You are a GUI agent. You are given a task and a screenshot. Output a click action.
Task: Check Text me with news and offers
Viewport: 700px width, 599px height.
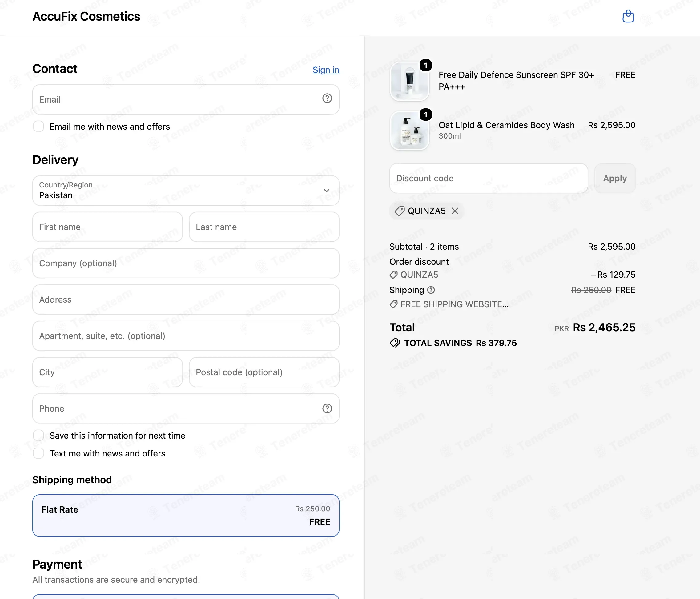[x=38, y=453]
